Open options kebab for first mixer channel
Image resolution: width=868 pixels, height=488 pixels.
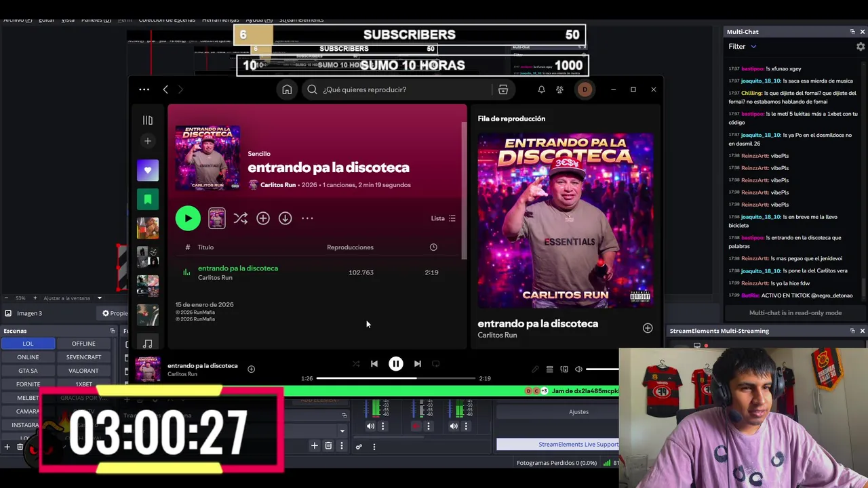(x=382, y=426)
